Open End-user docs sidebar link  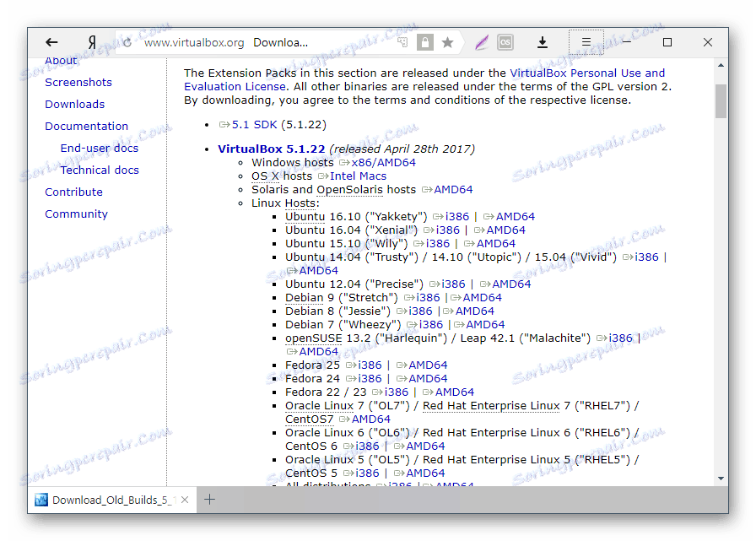[100, 148]
